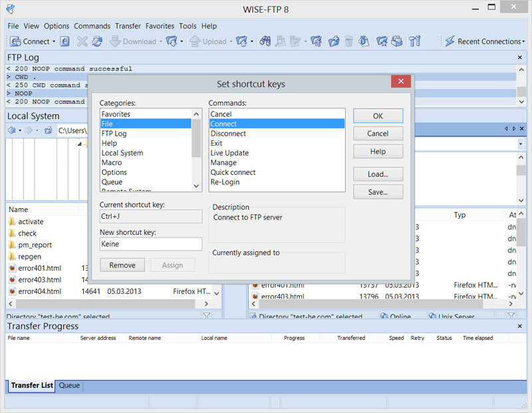Close the Set shortcut keys dialog
This screenshot has width=532, height=413.
click(x=401, y=81)
